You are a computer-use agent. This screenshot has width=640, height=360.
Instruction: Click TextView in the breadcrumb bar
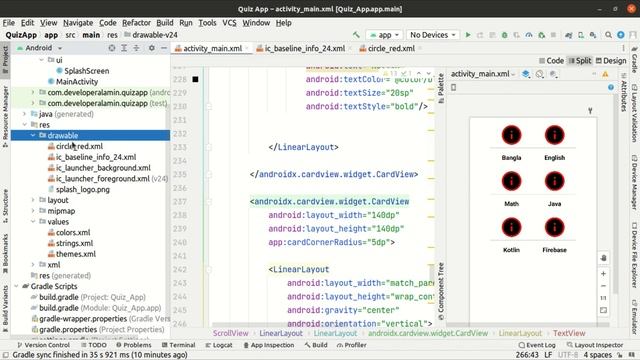point(569,333)
